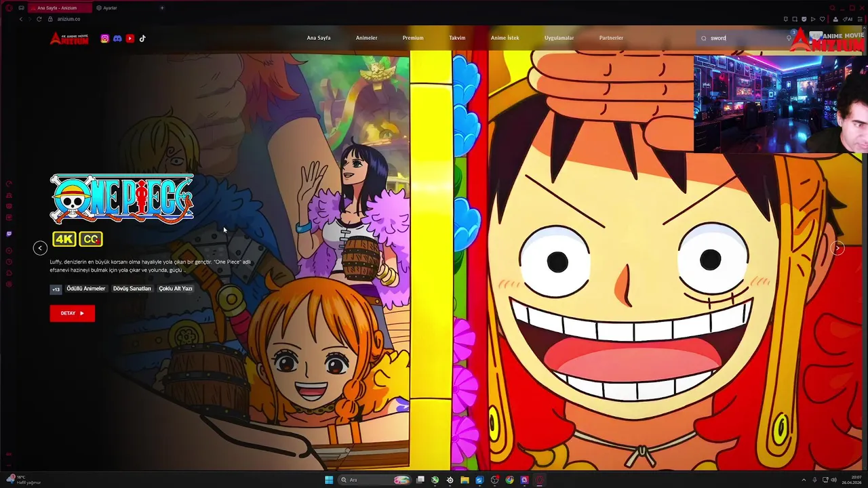Click the Opera GX taskbar icon
Viewport: 868px width, 488px height.
[x=539, y=480]
